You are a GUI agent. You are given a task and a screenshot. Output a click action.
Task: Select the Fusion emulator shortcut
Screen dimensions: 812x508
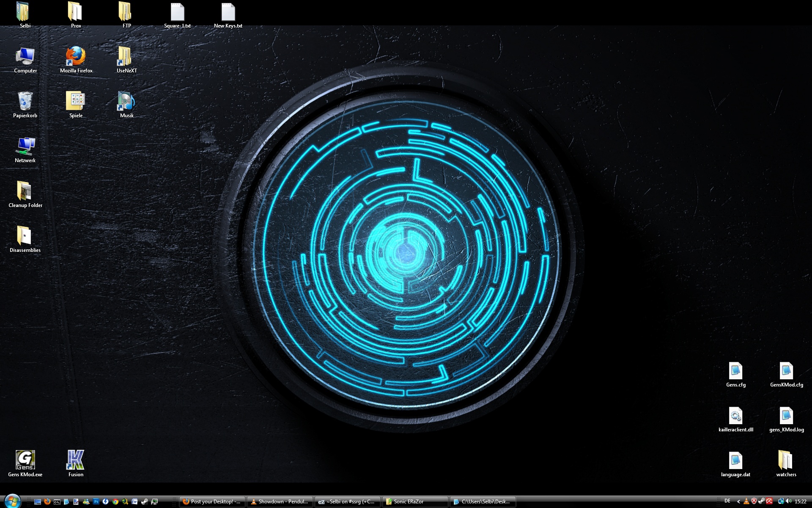76,464
